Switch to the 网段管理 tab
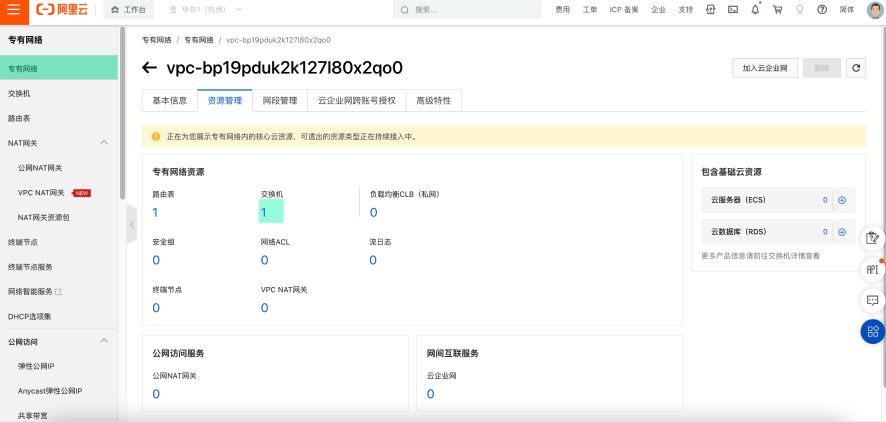The width and height of the screenshot is (886, 422). point(280,100)
